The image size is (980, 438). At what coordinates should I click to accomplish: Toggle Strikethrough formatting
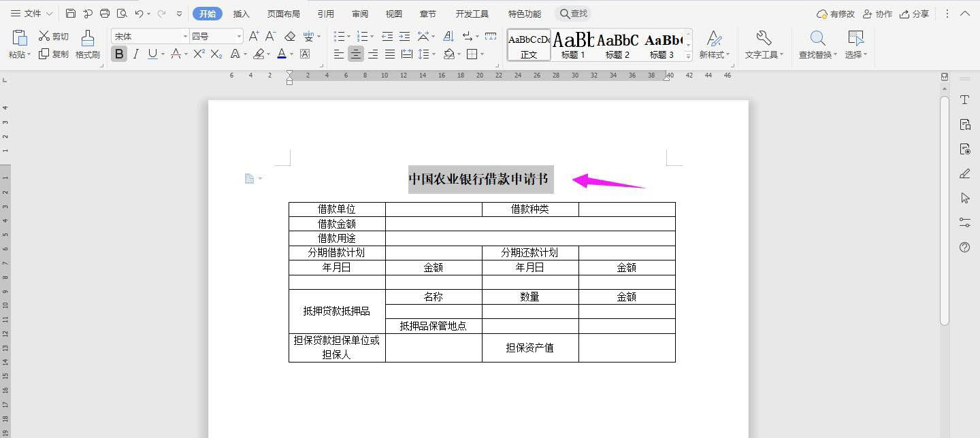point(176,54)
